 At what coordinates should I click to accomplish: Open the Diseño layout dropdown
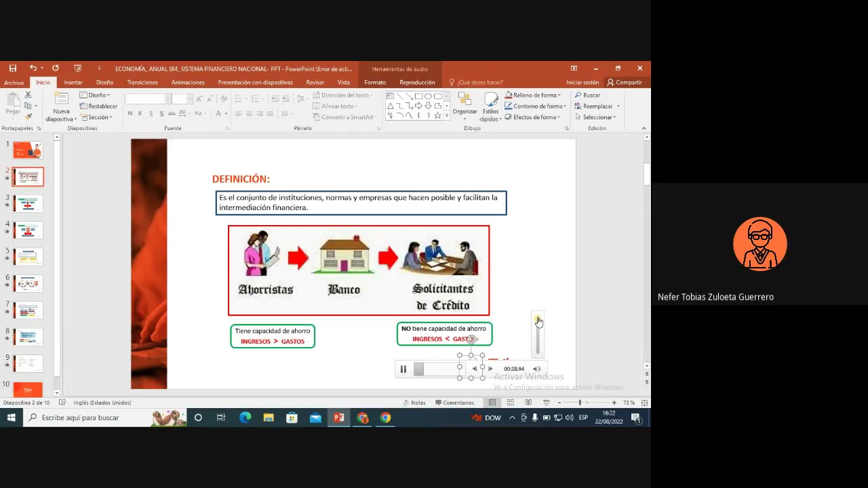(x=95, y=95)
